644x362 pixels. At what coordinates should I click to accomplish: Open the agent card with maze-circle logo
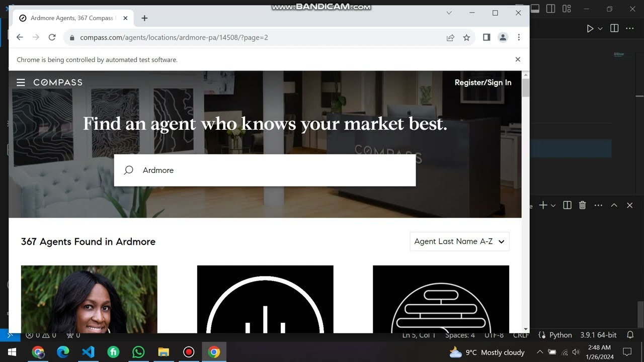(x=441, y=299)
